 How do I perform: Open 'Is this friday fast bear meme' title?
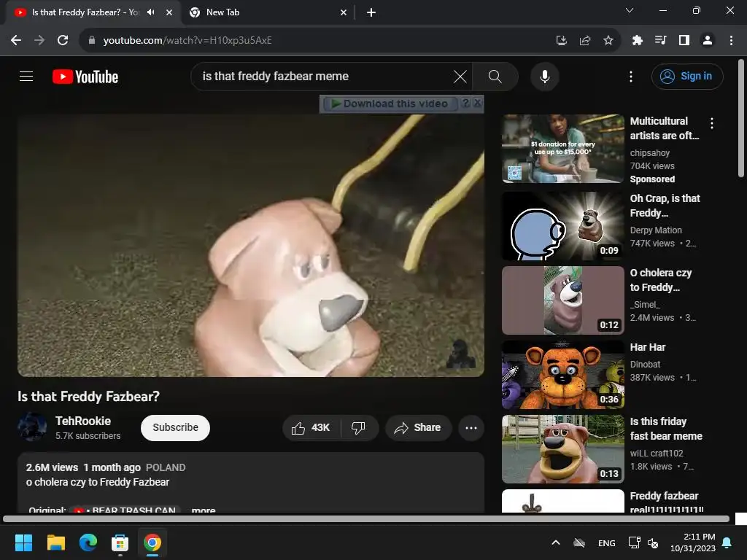pyautogui.click(x=666, y=429)
